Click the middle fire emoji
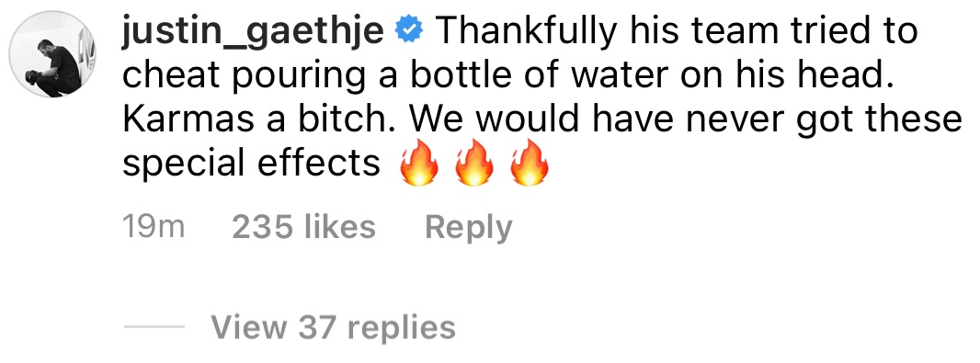The image size is (980, 363). click(473, 163)
